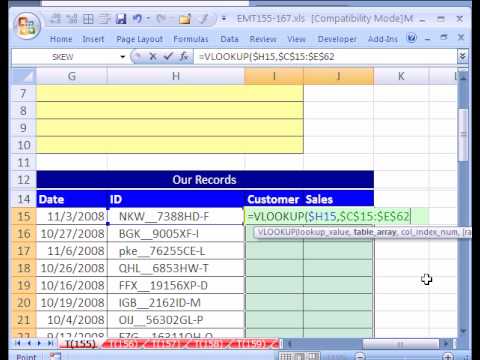Click the Redo arrow icon
480x360 pixels.
[161, 19]
